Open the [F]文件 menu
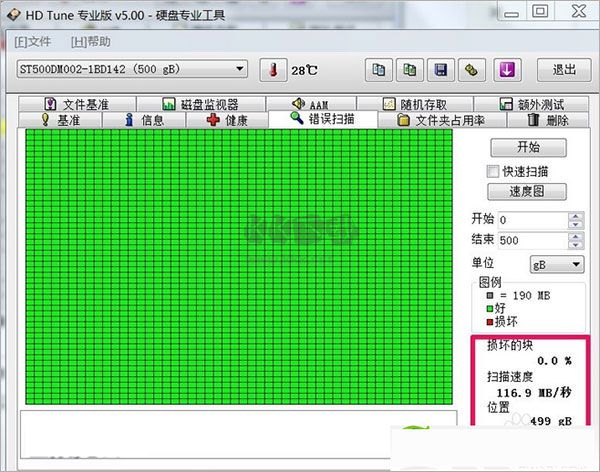 point(33,41)
